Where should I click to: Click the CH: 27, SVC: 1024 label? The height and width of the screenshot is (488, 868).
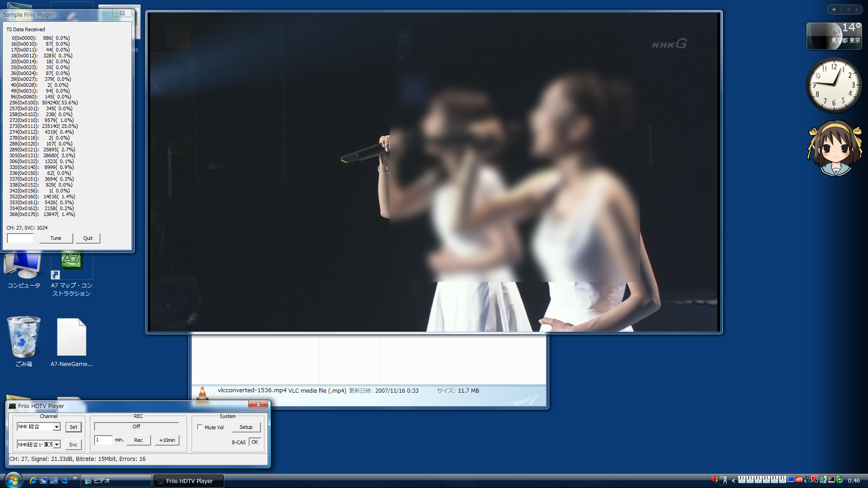(x=27, y=228)
